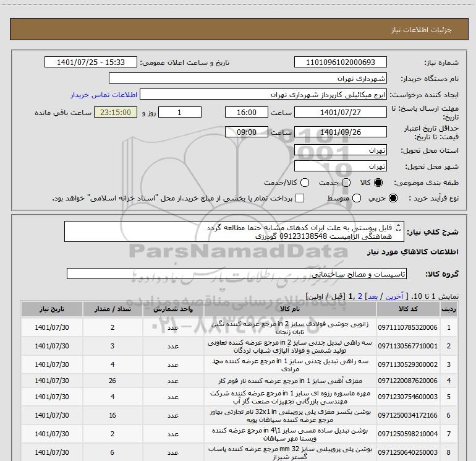Click the general description text area
The height and width of the screenshot is (461, 476).
tap(234, 231)
